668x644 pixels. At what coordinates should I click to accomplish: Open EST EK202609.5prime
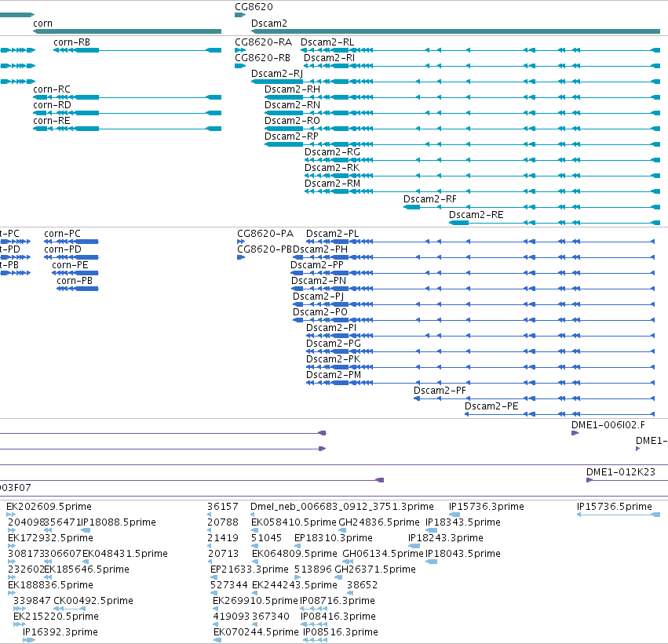49,508
